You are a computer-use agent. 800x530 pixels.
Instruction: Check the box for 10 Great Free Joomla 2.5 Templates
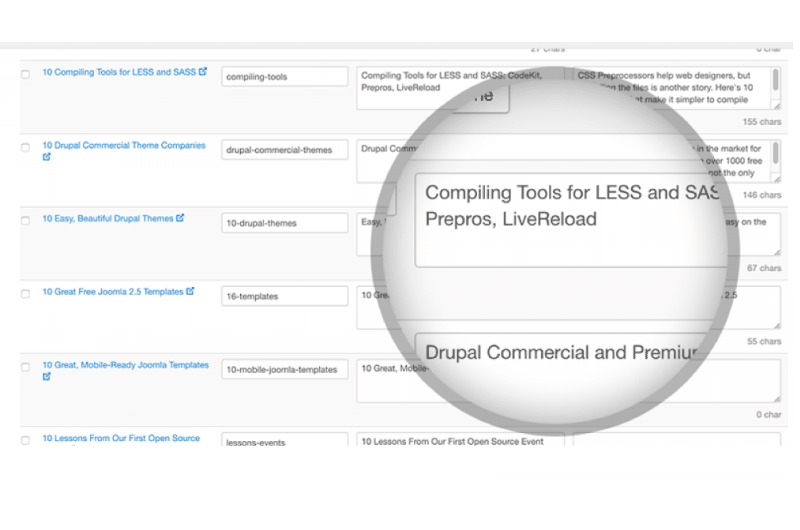(25, 294)
